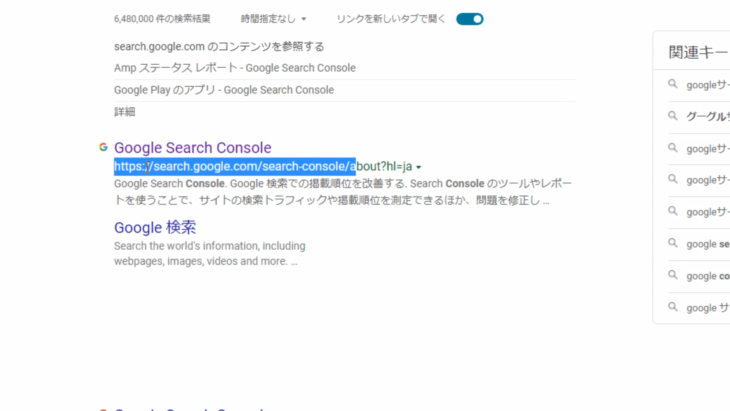Click the Search Console description snippet text
This screenshot has width=730, height=411.
coord(343,192)
